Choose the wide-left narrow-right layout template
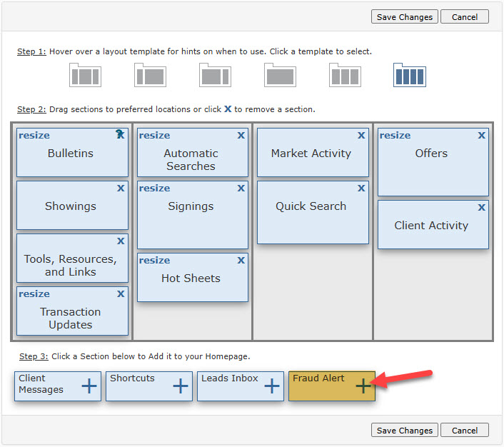This screenshot has width=504, height=447. (215, 75)
